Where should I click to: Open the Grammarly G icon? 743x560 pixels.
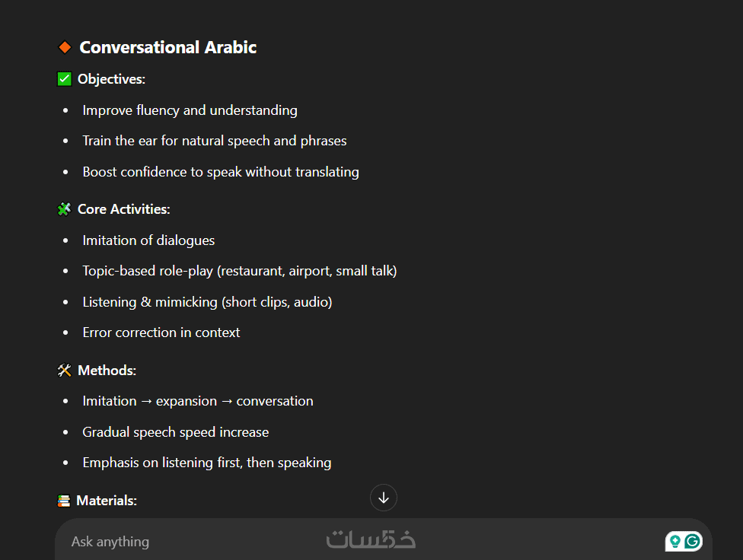[692, 541]
